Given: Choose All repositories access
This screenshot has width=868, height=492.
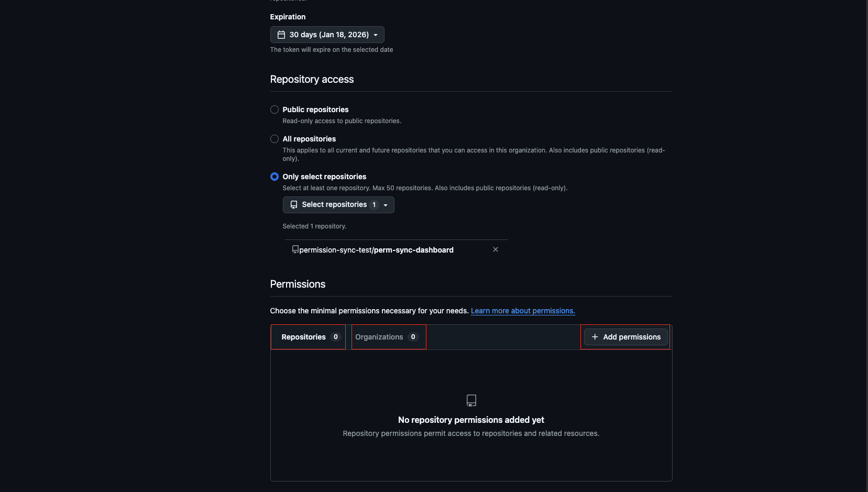Looking at the screenshot, I should coord(274,139).
